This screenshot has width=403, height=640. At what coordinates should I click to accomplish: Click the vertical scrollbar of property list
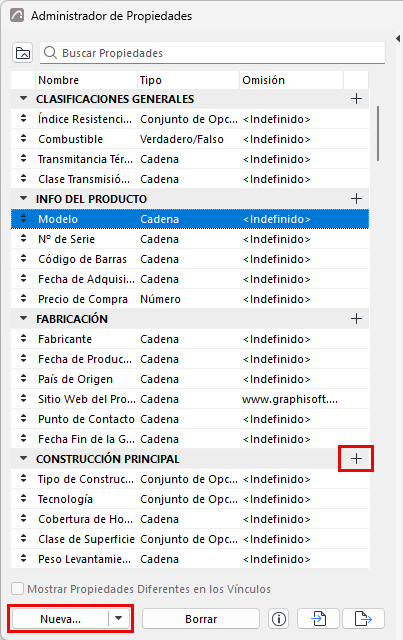coord(378,133)
